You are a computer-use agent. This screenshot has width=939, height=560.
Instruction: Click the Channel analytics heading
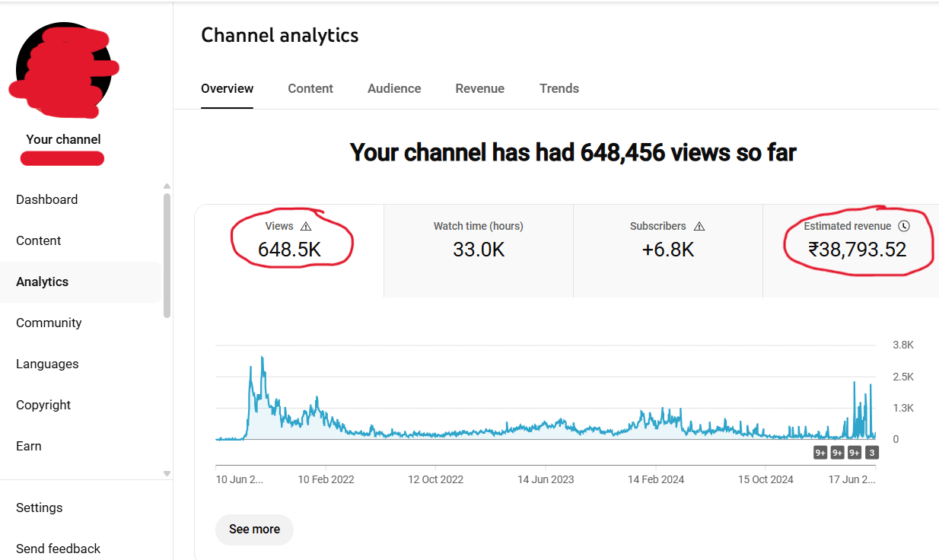click(x=279, y=35)
